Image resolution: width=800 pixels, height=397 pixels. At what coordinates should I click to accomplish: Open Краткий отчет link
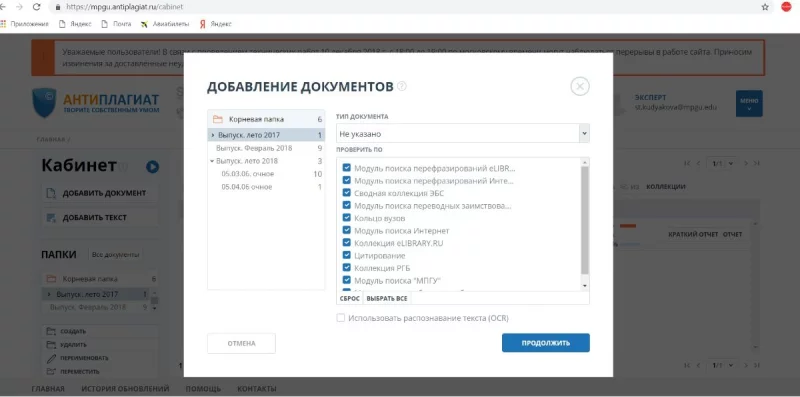pyautogui.click(x=693, y=234)
